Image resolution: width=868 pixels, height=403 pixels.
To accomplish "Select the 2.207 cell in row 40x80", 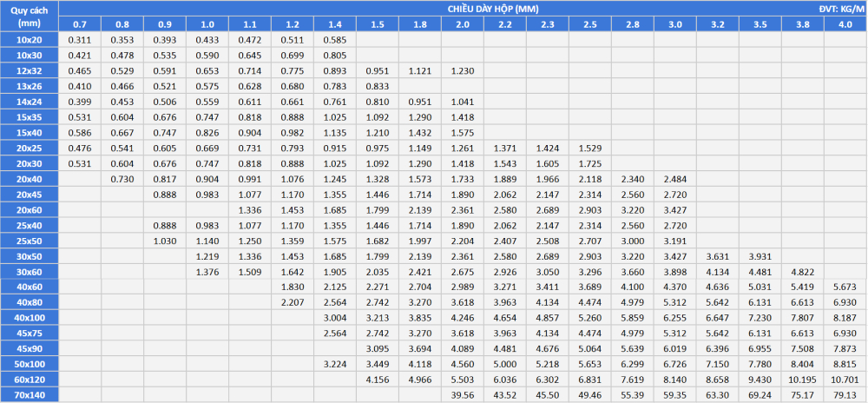I will pos(292,302).
